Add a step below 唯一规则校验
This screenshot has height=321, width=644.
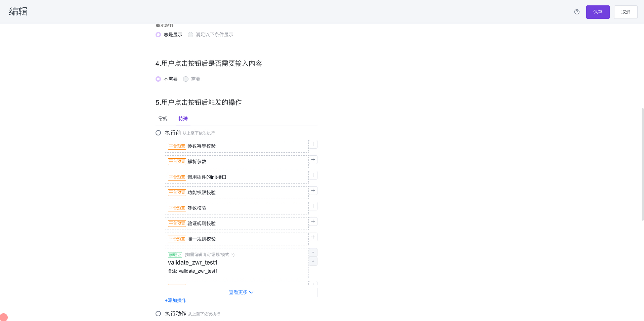coord(313,237)
